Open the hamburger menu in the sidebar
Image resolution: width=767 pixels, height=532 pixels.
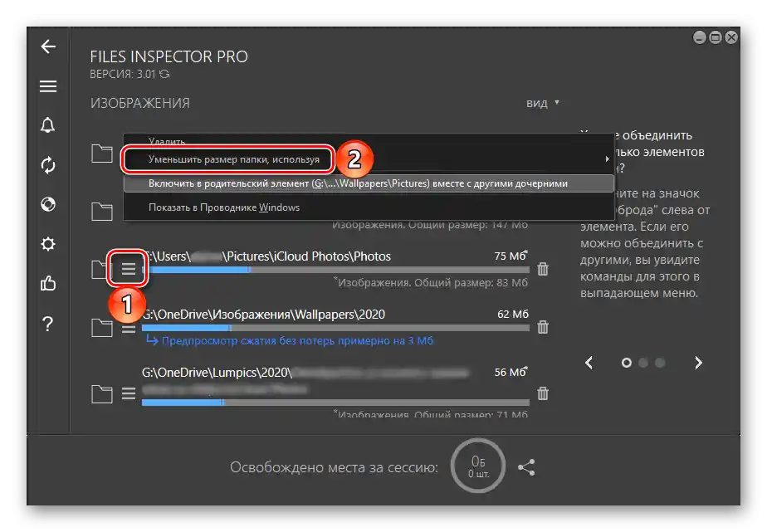tap(48, 86)
